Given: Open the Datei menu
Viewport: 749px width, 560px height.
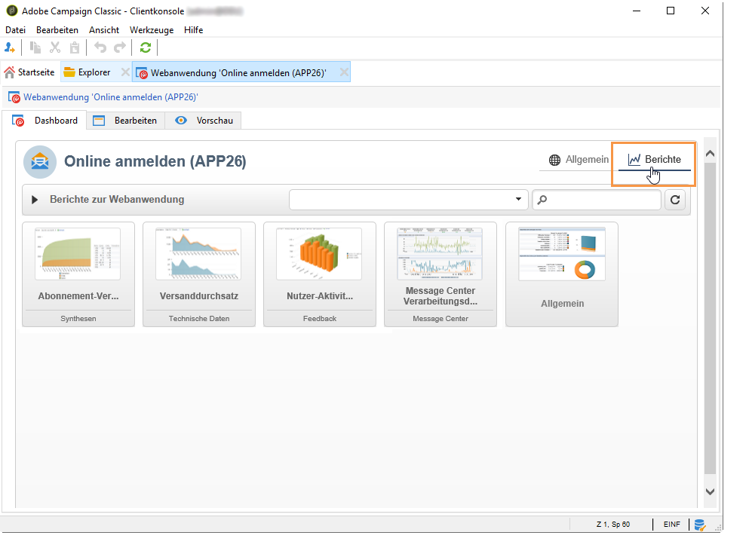Looking at the screenshot, I should click(x=15, y=30).
